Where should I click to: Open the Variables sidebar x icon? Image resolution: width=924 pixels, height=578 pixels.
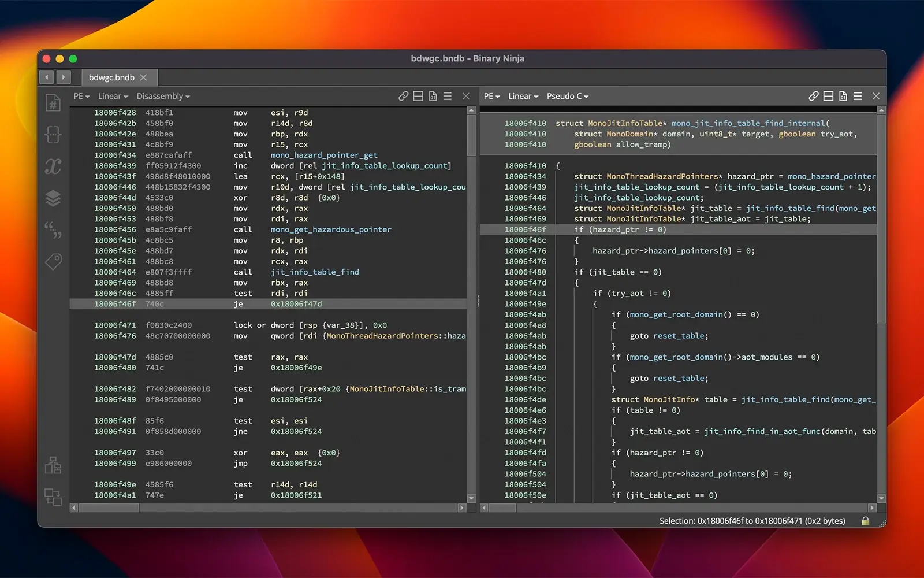point(53,166)
